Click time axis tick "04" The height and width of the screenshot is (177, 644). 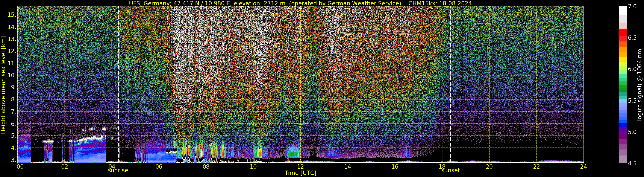click(112, 166)
